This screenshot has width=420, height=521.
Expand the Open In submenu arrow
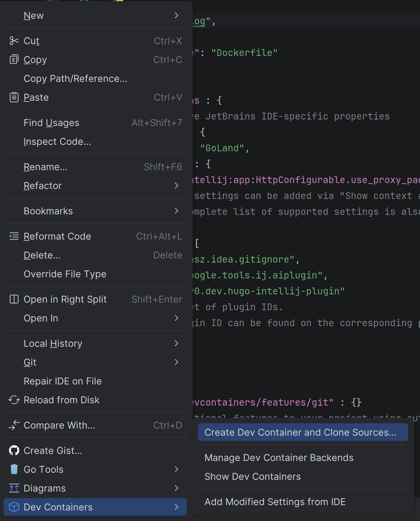[176, 318]
